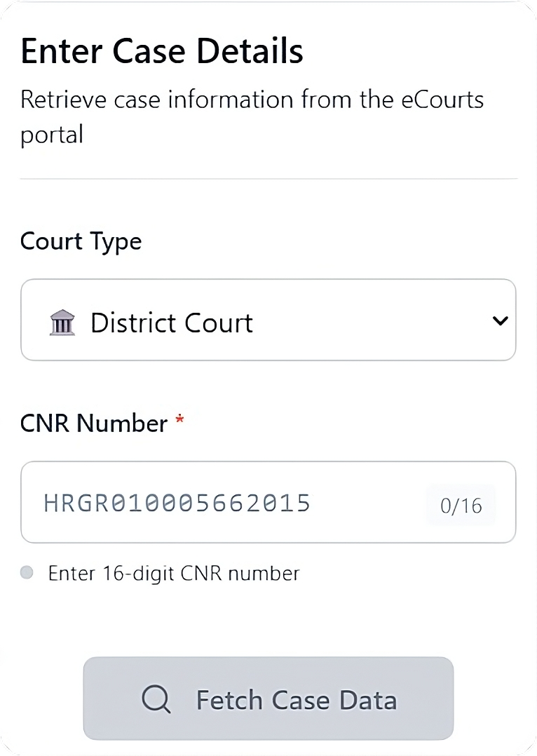537x756 pixels.
Task: Click the bank icon in Court Type selector
Action: tap(62, 321)
